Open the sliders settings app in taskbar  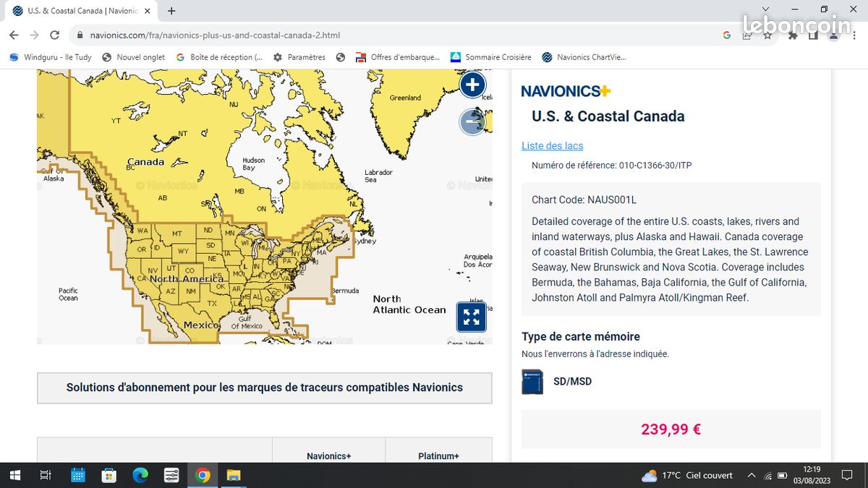point(171,475)
